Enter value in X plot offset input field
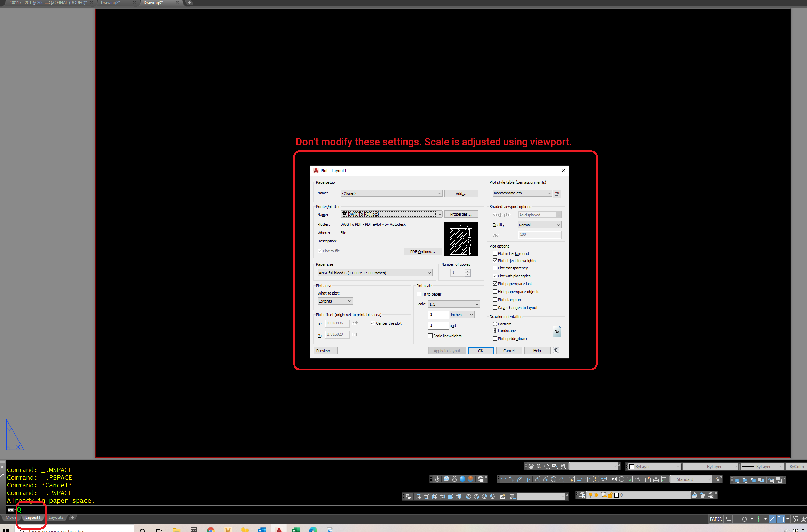Image resolution: width=807 pixels, height=532 pixels. pyautogui.click(x=336, y=323)
